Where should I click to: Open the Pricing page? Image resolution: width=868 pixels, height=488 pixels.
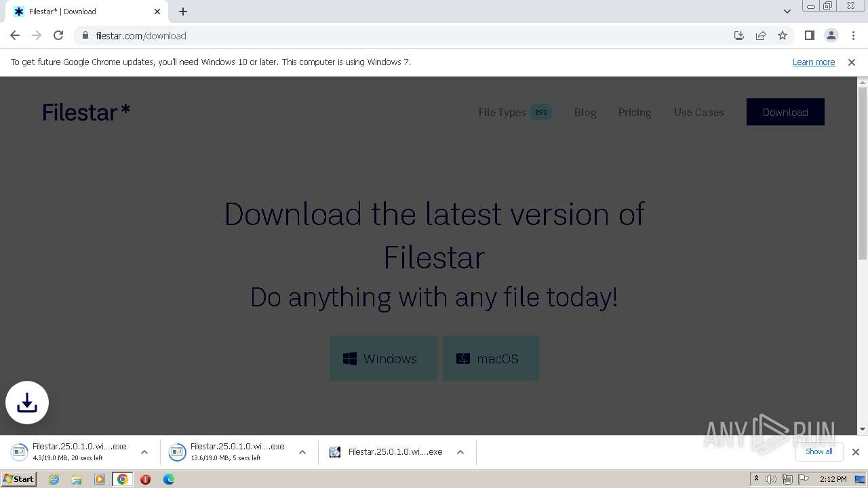[x=635, y=113]
